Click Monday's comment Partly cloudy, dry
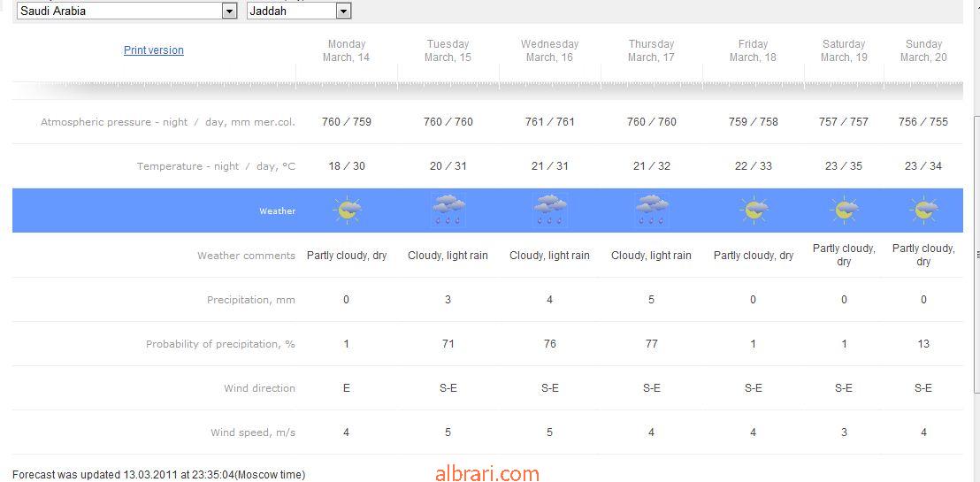980x482 pixels. 347,256
